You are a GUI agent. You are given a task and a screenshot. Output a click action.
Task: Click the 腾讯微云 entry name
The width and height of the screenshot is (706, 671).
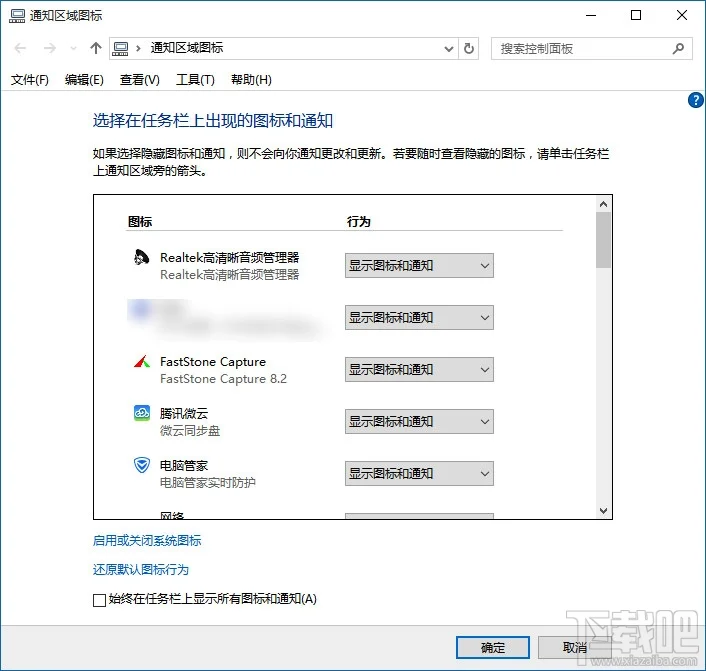(184, 413)
